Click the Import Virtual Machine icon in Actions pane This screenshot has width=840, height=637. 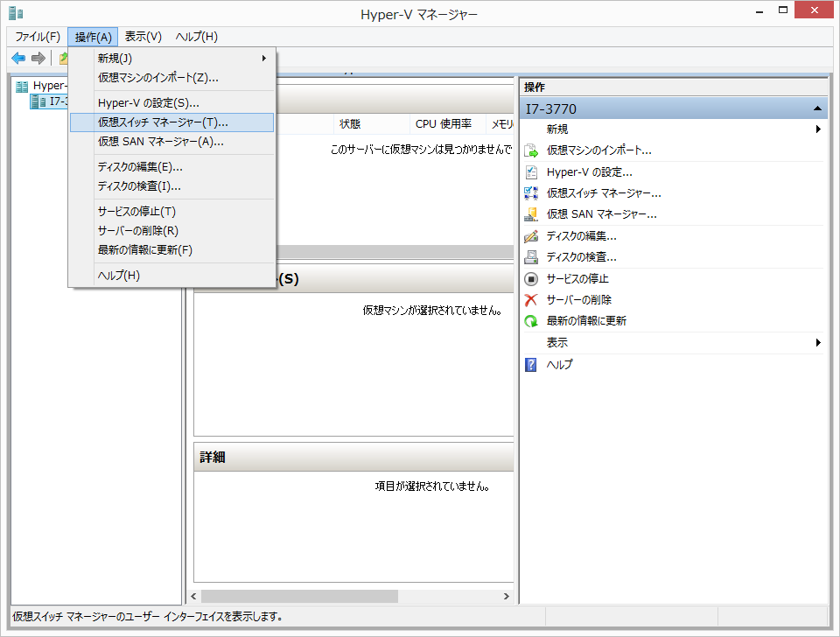(531, 150)
